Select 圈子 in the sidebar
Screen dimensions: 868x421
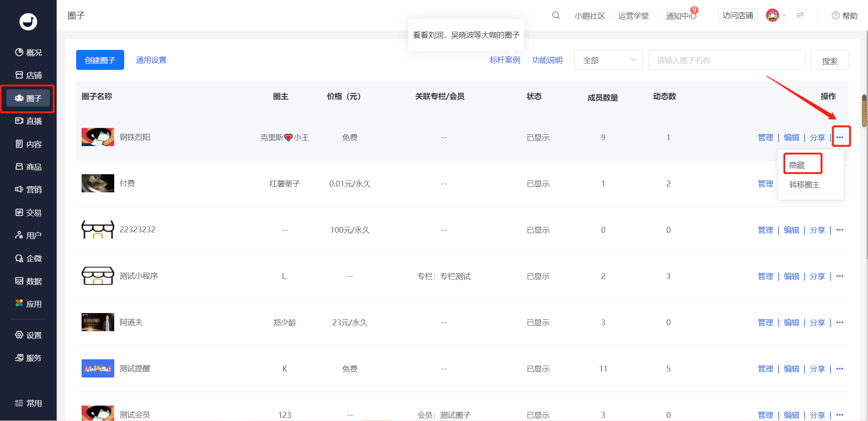click(28, 98)
